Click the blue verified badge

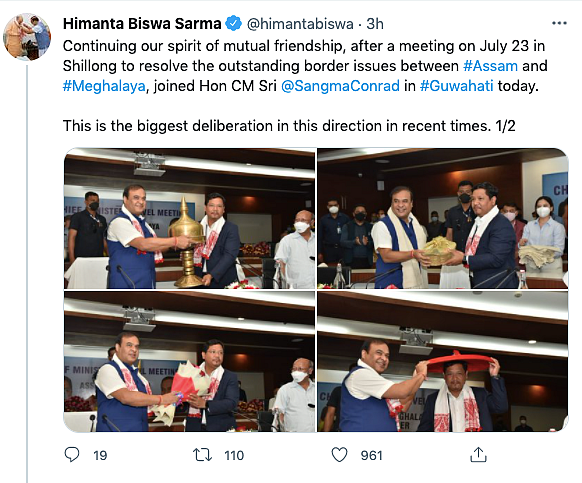coord(233,24)
